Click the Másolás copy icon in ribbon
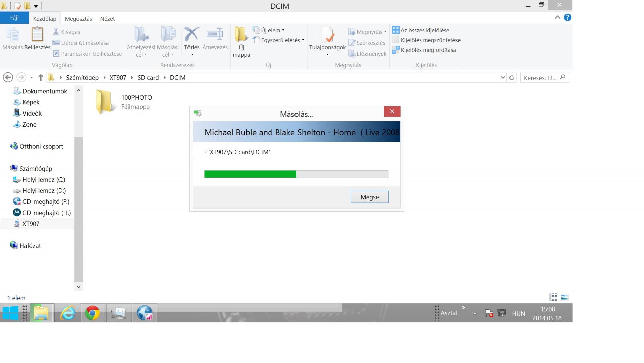644x363 pixels. (13, 35)
